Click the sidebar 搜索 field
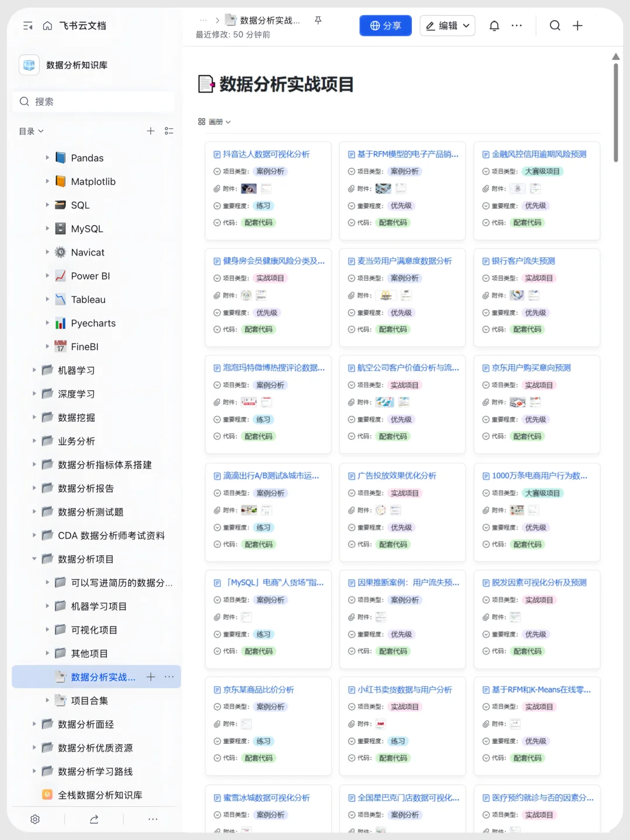Image resolution: width=630 pixels, height=840 pixels. tap(93, 101)
